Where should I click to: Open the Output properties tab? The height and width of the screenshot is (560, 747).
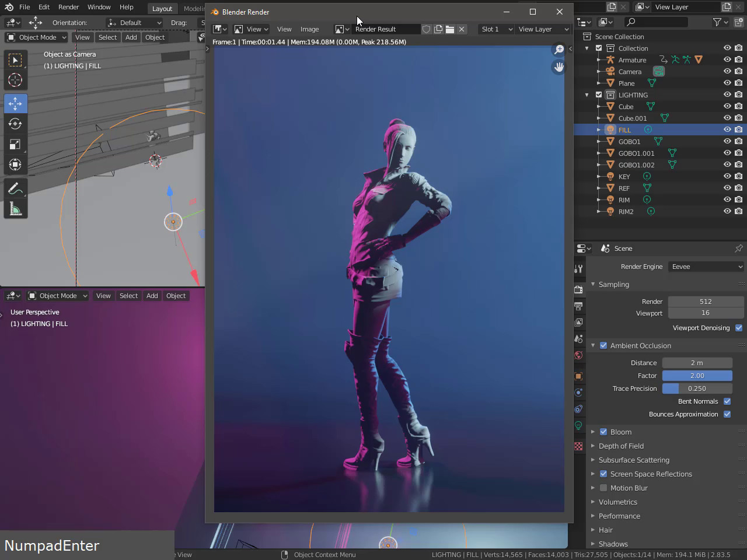[578, 306]
